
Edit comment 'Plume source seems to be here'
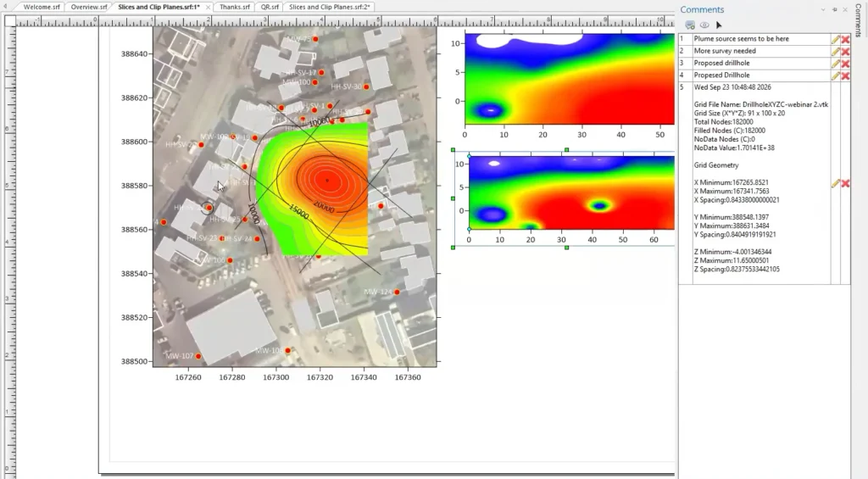pyautogui.click(x=835, y=39)
